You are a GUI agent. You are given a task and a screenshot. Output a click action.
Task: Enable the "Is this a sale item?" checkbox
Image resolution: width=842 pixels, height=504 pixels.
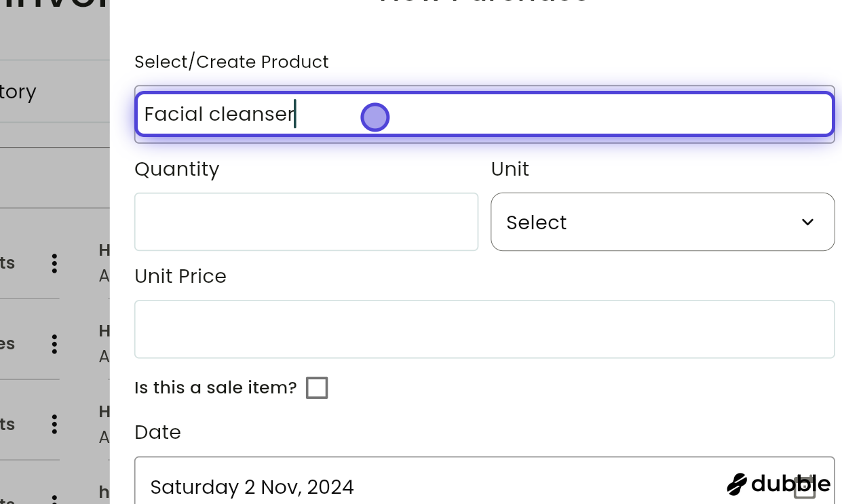317,387
